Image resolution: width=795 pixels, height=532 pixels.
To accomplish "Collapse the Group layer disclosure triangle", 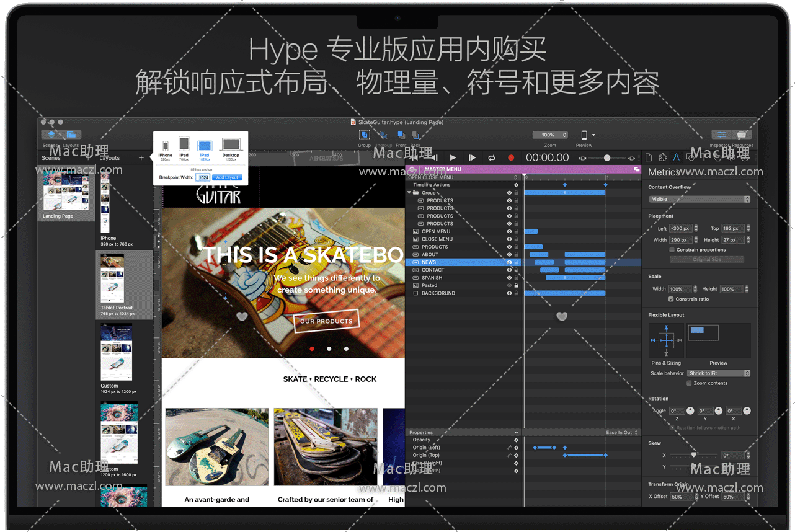I will (x=409, y=193).
